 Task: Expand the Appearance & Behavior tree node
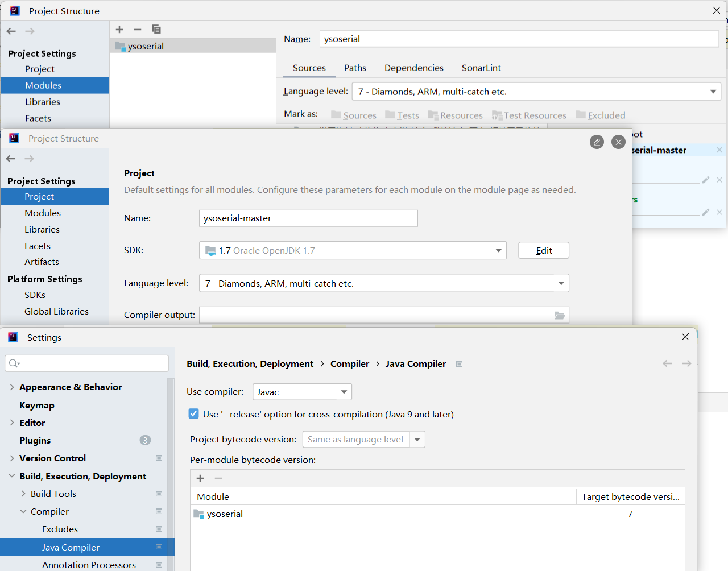coord(12,387)
